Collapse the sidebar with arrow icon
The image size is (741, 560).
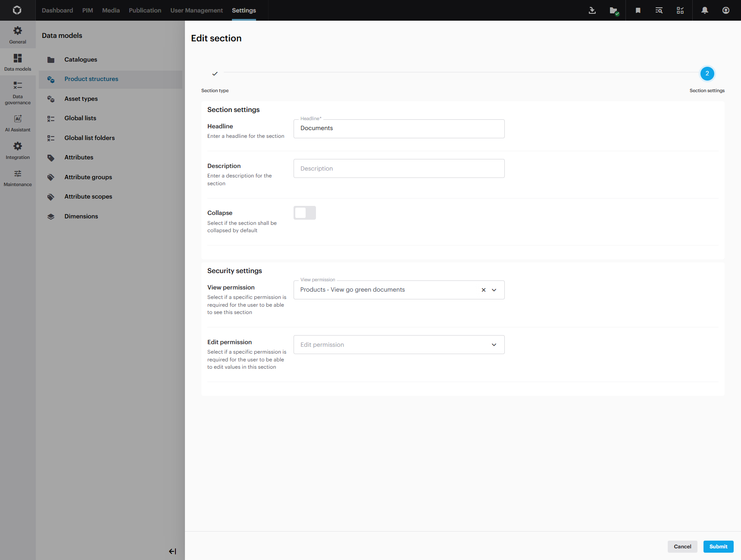[x=172, y=551]
